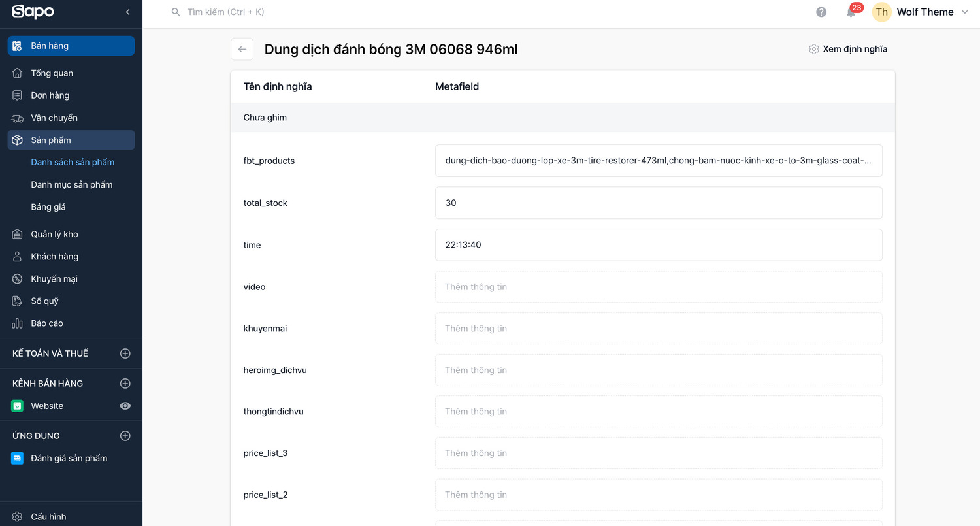Click the video metafield input
The image size is (980, 526).
click(659, 287)
